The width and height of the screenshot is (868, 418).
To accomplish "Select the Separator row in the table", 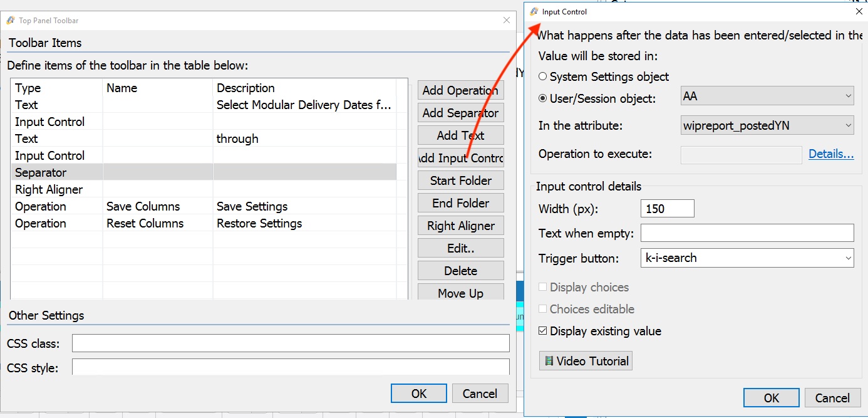I will 204,172.
